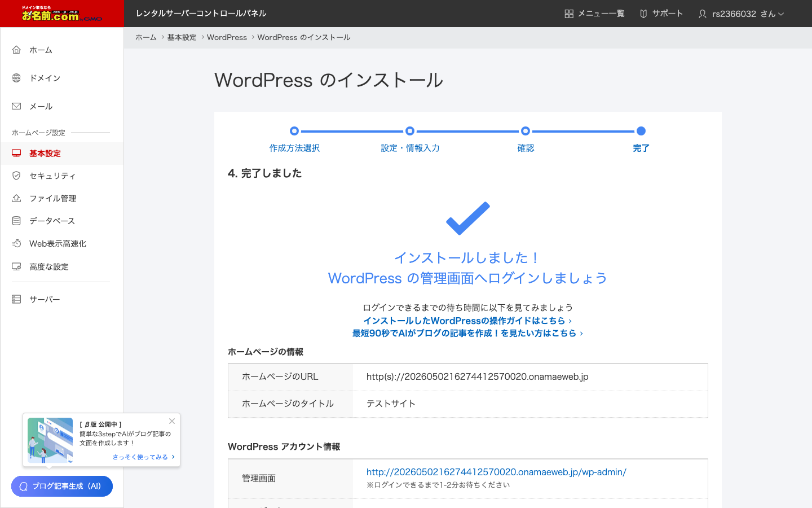This screenshot has width=812, height=508.
Task: Click さっそく使ってみる link in popup
Action: click(144, 457)
